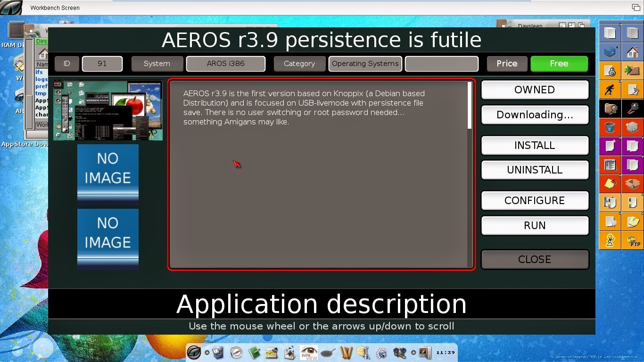Screen dimensions: 644x362
Task: Click the home icon in the Workbench window
Action: [43, 53]
